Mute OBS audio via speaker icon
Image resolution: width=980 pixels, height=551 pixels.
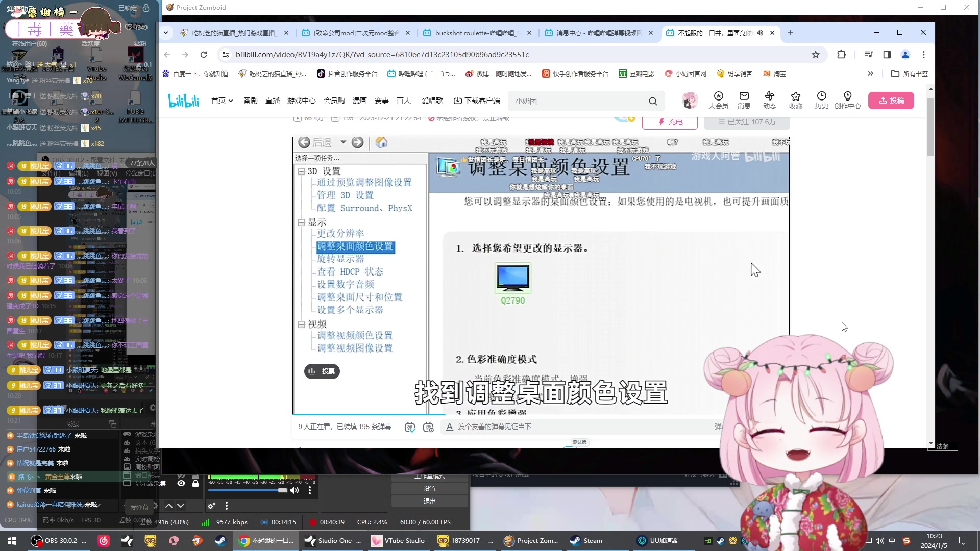click(x=295, y=490)
